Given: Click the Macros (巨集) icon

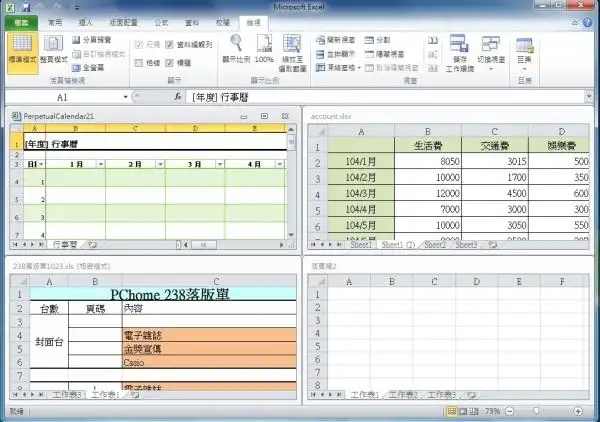Looking at the screenshot, I should pyautogui.click(x=524, y=45).
